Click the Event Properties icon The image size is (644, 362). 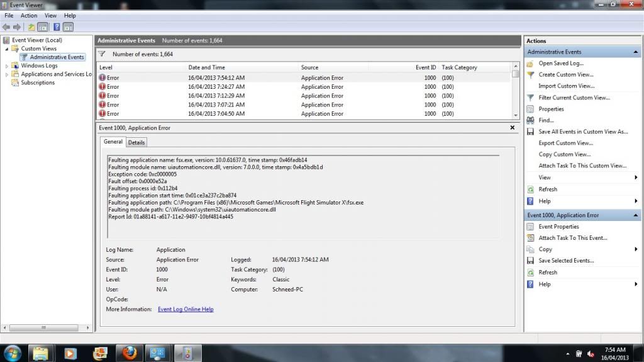point(530,227)
